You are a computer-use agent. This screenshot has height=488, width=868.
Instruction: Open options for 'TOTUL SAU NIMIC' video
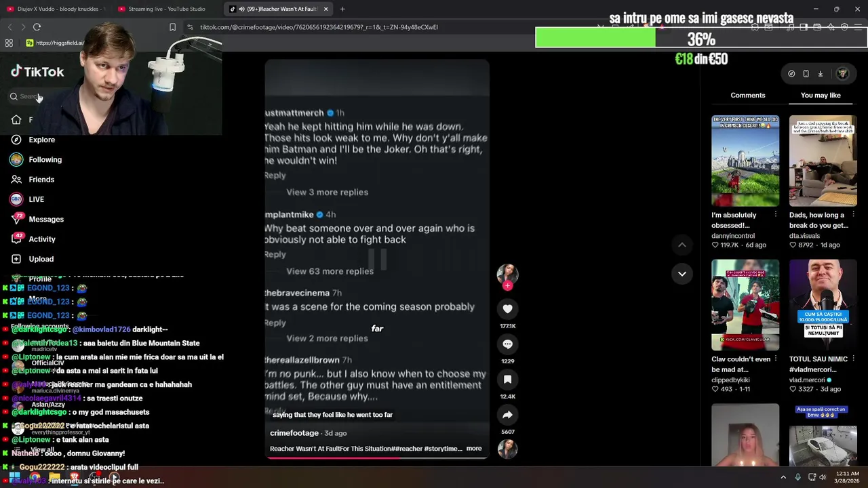[853, 359]
